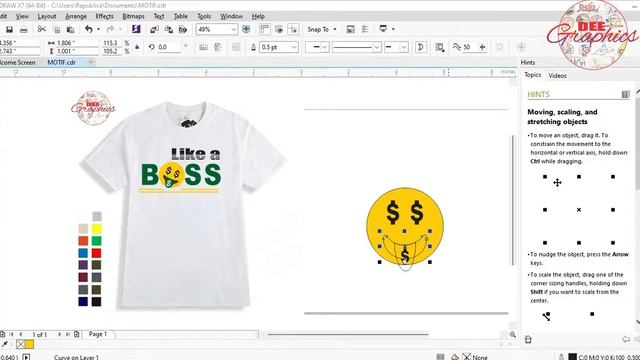This screenshot has height=360, width=640.
Task: Open the line style dropdown
Action: tap(377, 47)
